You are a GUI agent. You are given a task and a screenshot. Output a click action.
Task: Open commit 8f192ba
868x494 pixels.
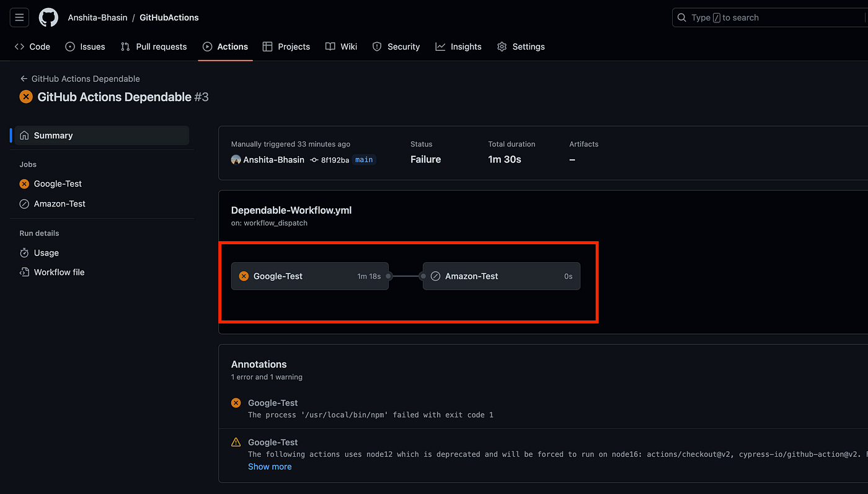click(335, 160)
